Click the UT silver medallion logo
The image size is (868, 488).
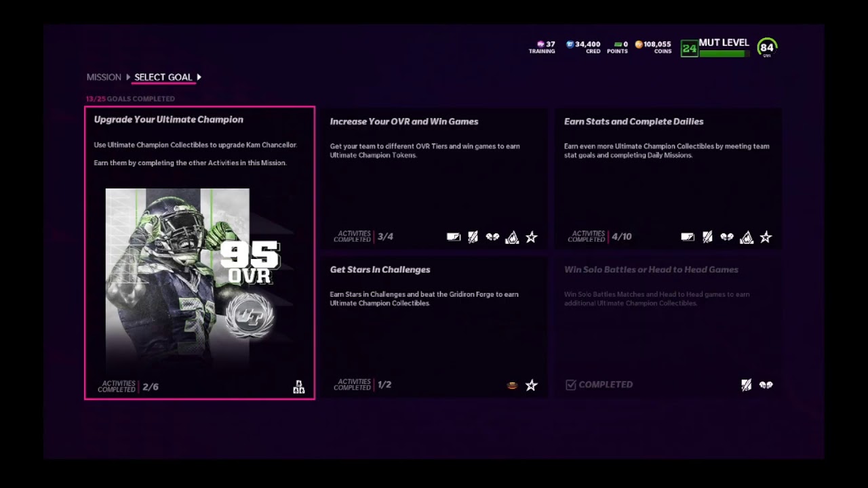click(x=249, y=316)
